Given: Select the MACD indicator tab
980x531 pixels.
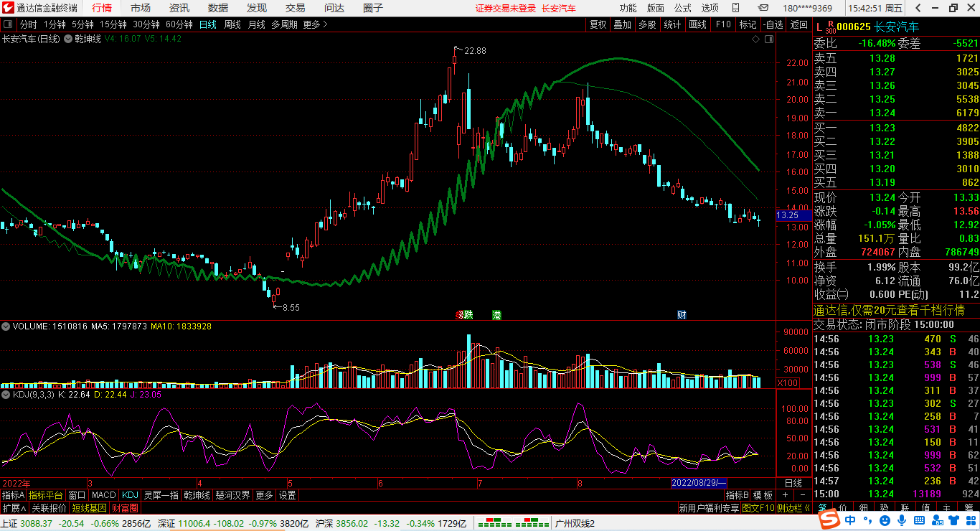Looking at the screenshot, I should click(x=103, y=495).
